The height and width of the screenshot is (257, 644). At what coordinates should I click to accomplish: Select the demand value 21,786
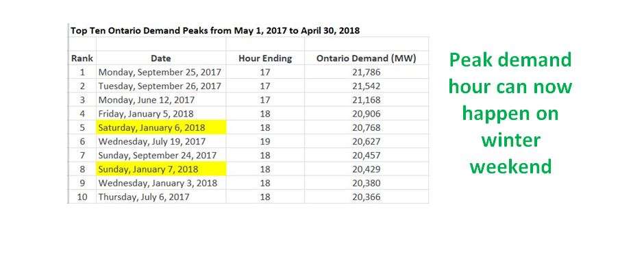pos(367,72)
